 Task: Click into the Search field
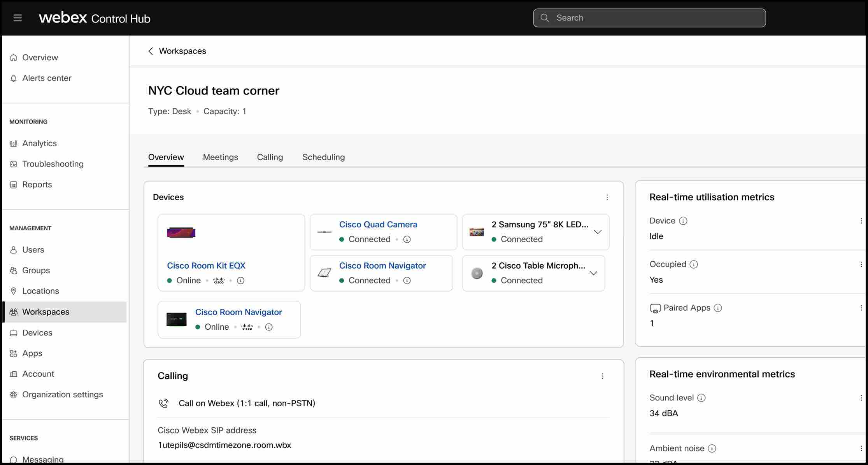[x=649, y=18]
